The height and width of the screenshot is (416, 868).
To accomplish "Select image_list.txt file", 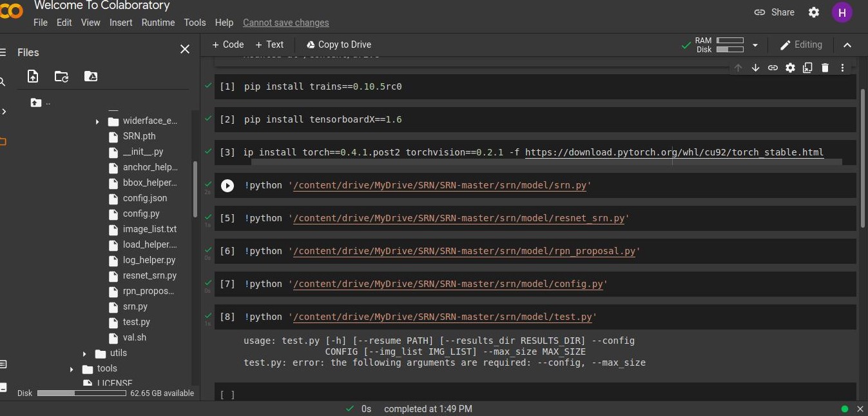I will tap(149, 229).
